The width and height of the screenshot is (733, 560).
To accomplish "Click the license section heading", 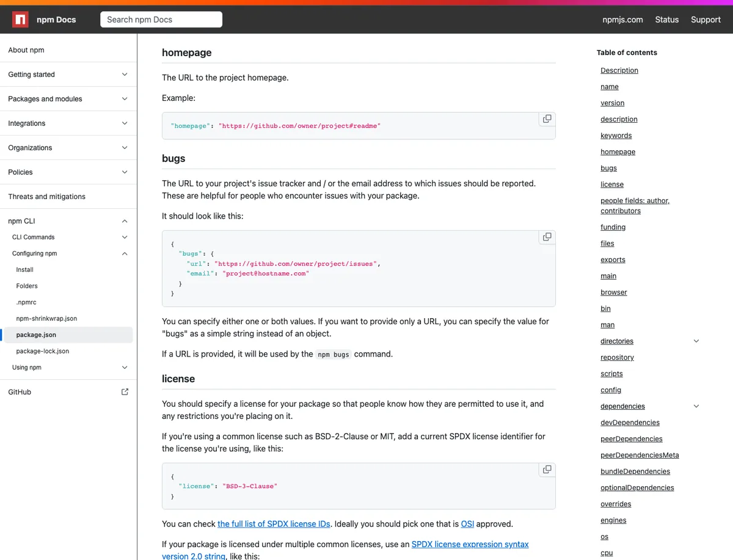I will pos(178,379).
